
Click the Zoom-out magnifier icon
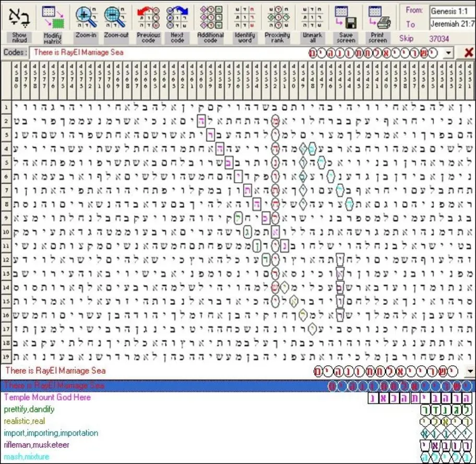[116, 17]
